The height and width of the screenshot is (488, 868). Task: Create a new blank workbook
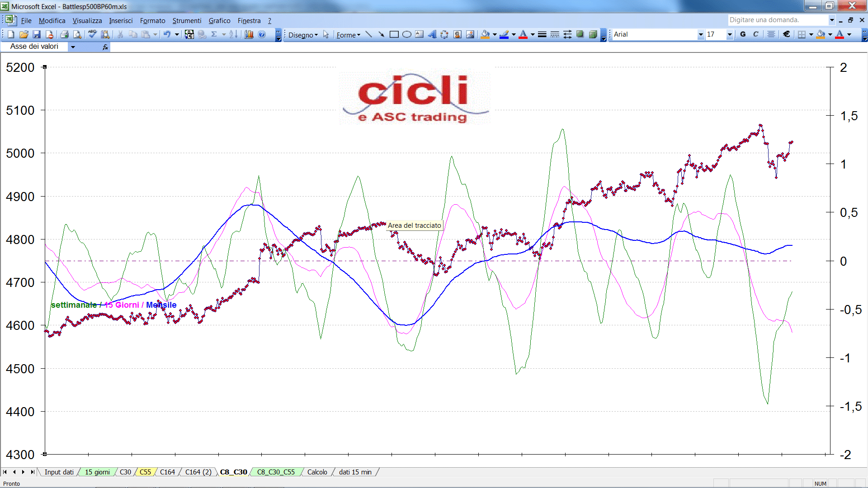click(x=11, y=34)
